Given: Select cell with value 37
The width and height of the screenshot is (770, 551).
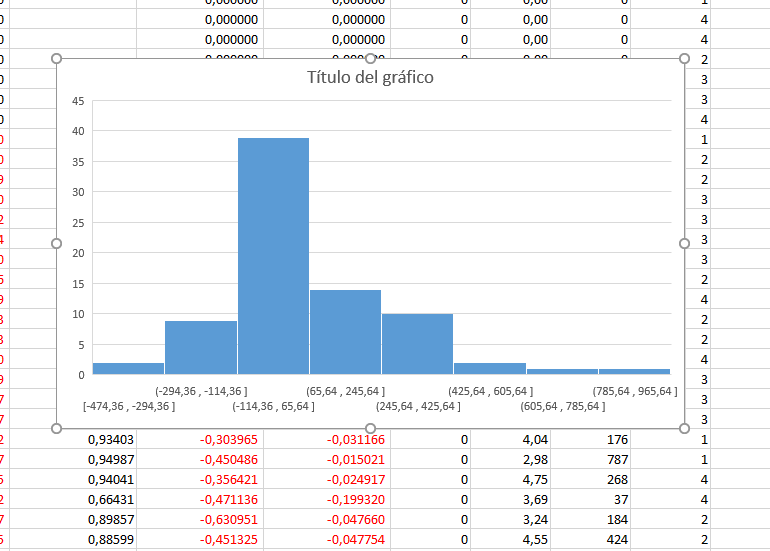Looking at the screenshot, I should [x=591, y=499].
